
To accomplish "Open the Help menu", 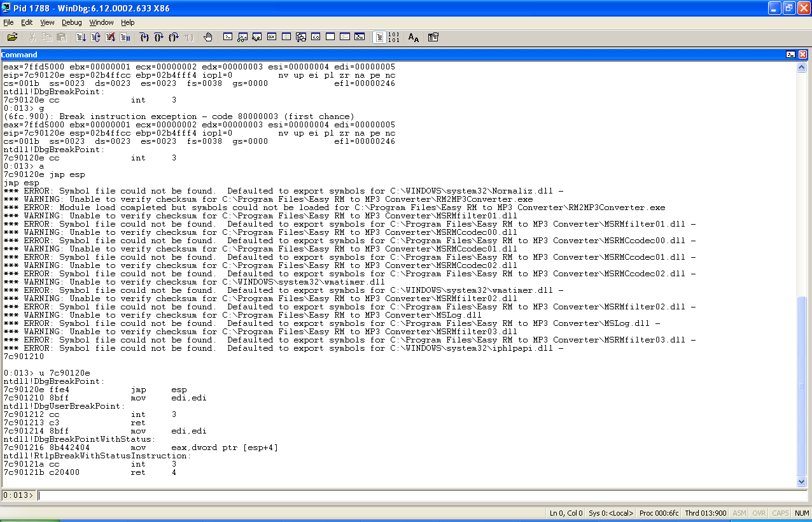I will coord(128,22).
